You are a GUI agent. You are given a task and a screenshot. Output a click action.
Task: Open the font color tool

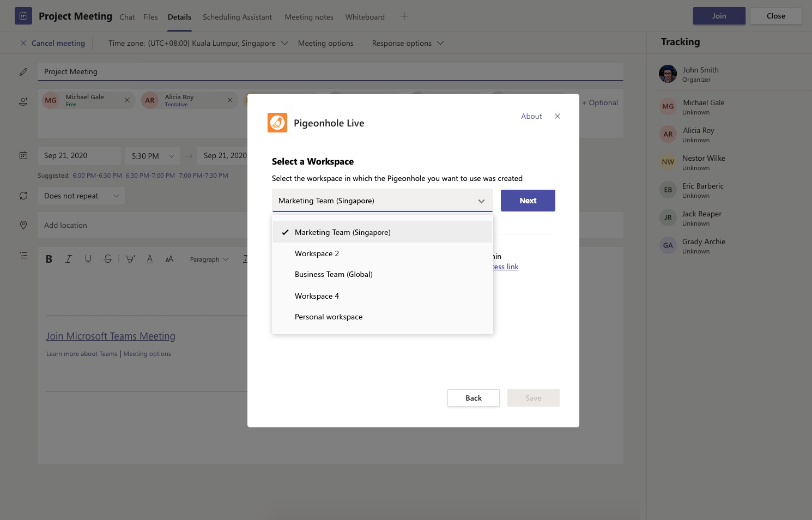pyautogui.click(x=150, y=259)
